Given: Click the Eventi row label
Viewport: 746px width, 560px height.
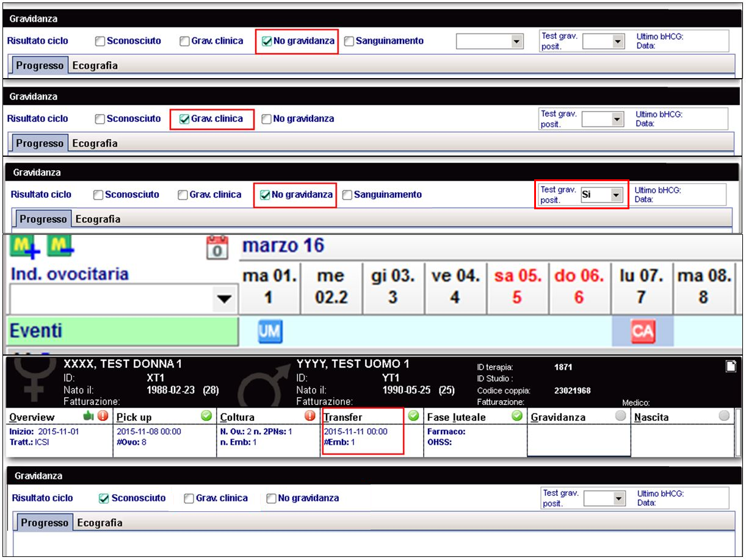Looking at the screenshot, I should (x=123, y=331).
